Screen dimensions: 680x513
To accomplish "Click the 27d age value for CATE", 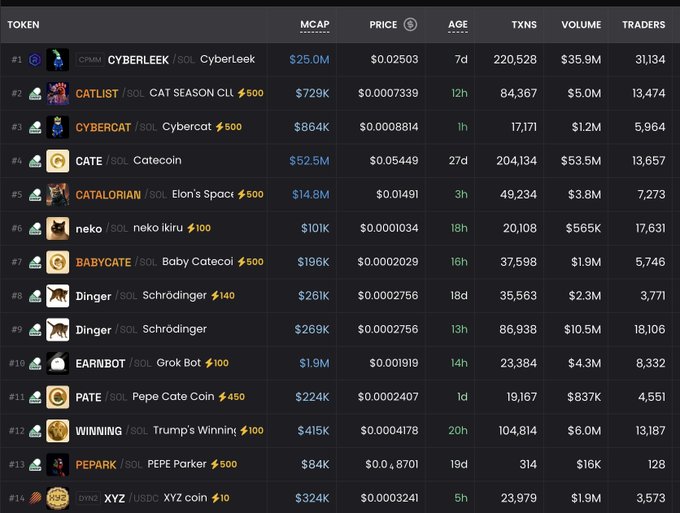I will coord(458,161).
